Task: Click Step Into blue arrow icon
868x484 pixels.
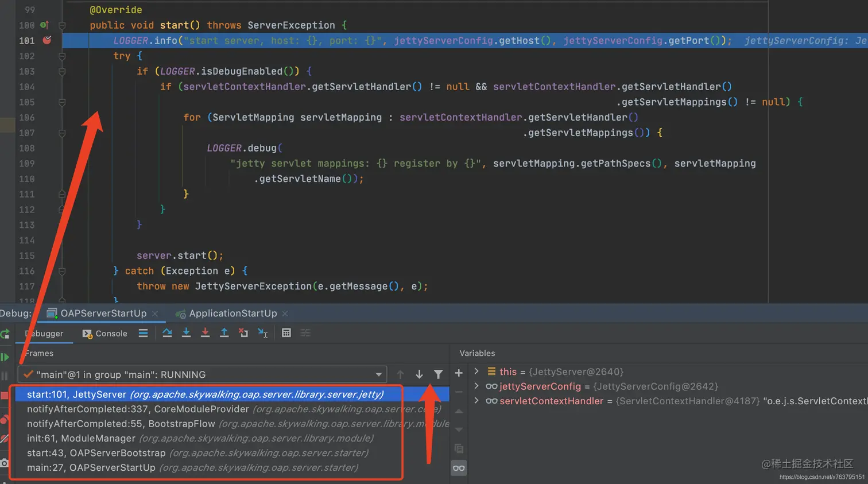Action: (x=186, y=333)
